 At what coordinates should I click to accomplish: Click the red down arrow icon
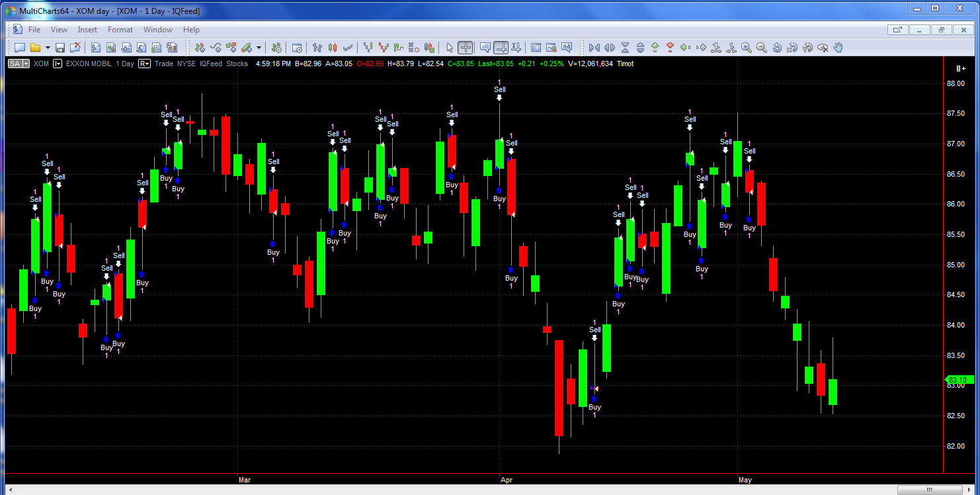[670, 47]
